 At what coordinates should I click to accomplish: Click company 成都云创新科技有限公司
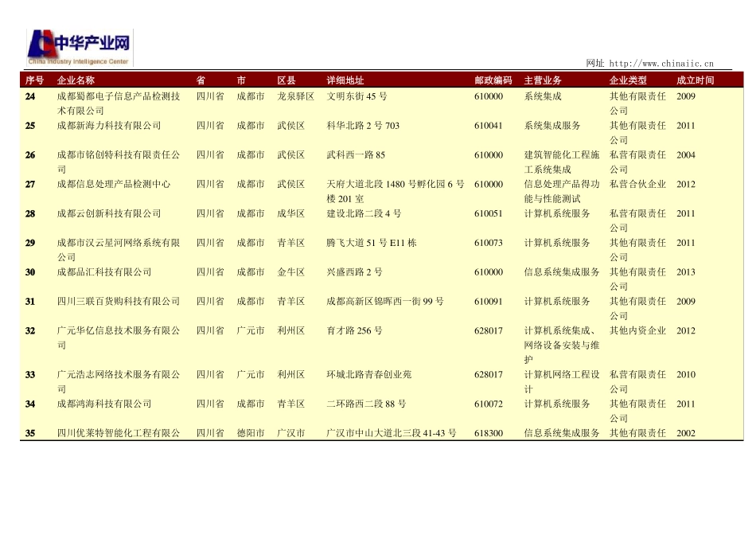click(109, 213)
